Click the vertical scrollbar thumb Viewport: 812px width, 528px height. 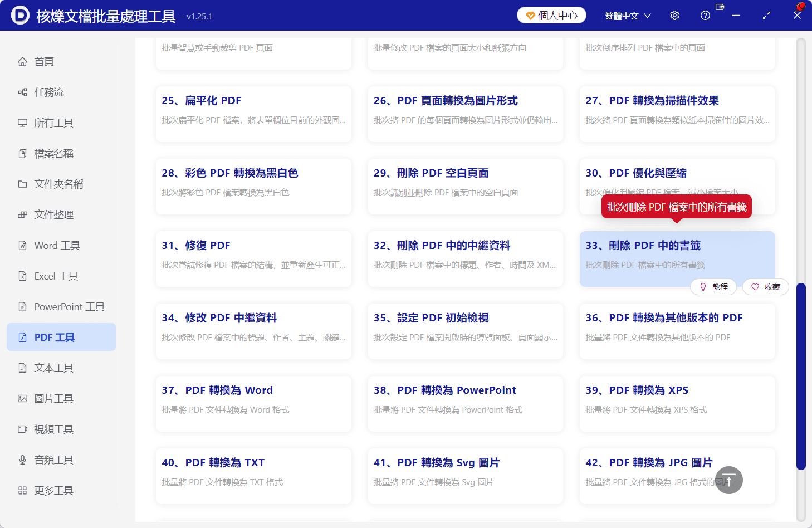[801, 377]
